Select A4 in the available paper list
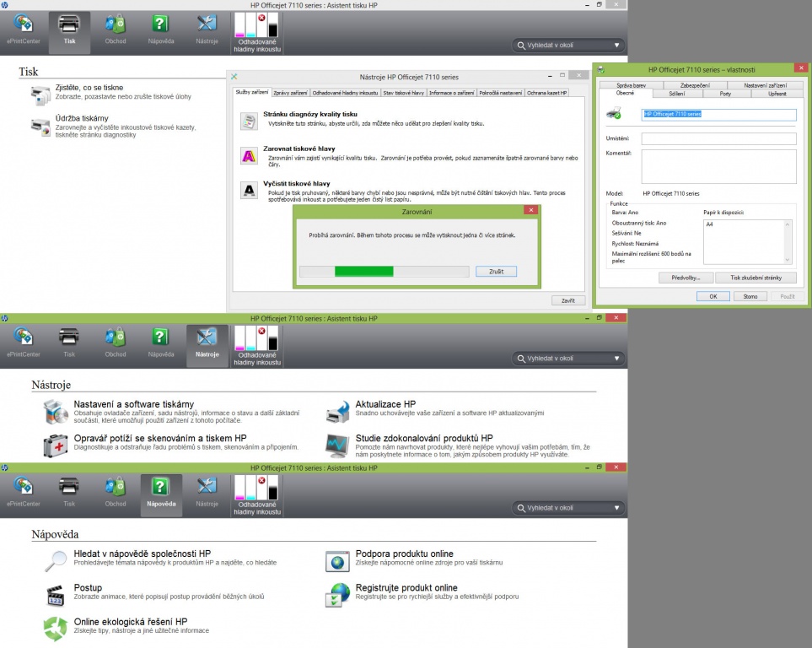Viewport: 812px width, 648px height. pos(709,224)
